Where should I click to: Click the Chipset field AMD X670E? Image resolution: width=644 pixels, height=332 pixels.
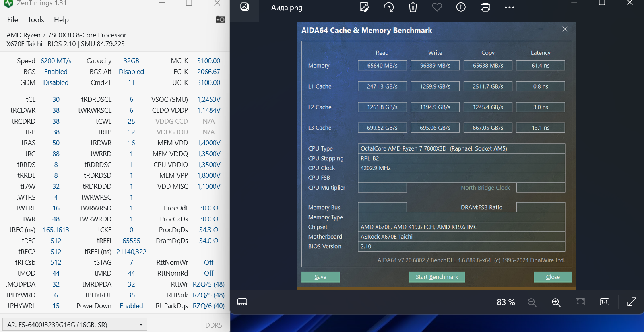[x=461, y=227]
